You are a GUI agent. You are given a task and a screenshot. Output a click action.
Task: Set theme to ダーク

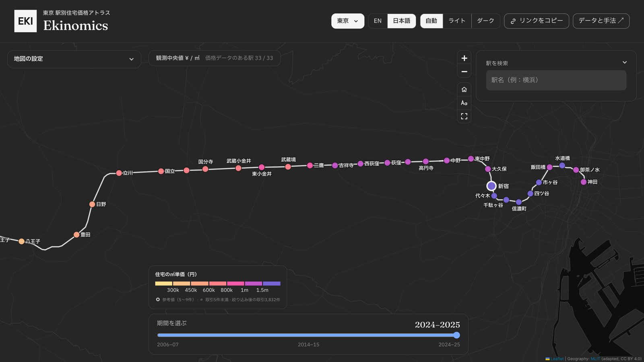click(485, 21)
